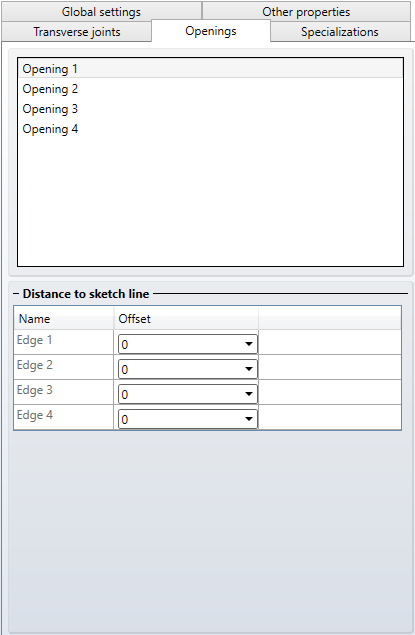Switch to the Specializations tab
Screen dimensions: 415x635
(340, 32)
